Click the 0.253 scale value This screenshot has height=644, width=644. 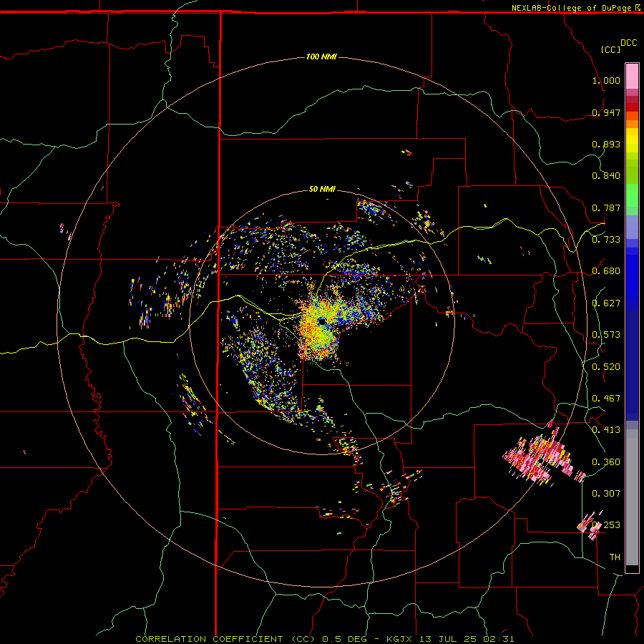606,525
